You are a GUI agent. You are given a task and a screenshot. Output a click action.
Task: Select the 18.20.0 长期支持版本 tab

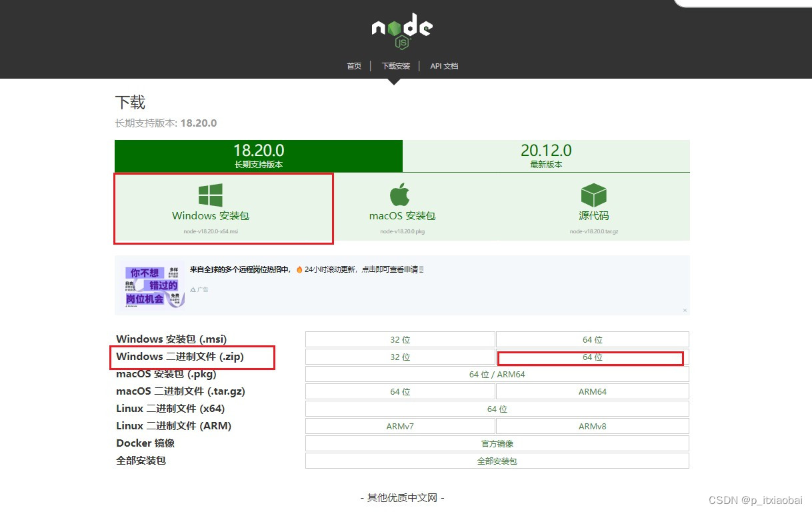[259, 156]
